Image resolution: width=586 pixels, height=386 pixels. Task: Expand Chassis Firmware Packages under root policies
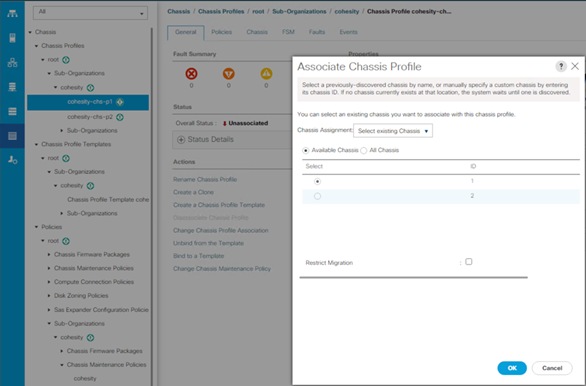[49, 254]
